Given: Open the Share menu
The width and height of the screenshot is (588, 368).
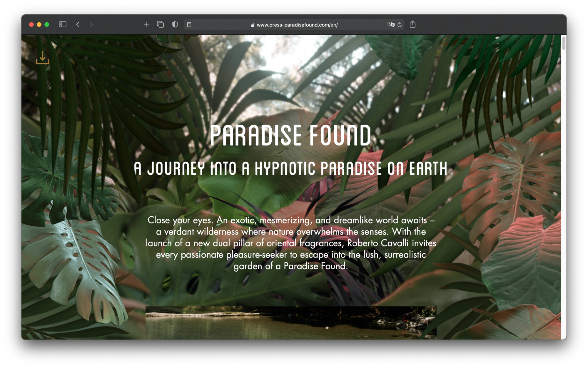Looking at the screenshot, I should click(x=412, y=24).
